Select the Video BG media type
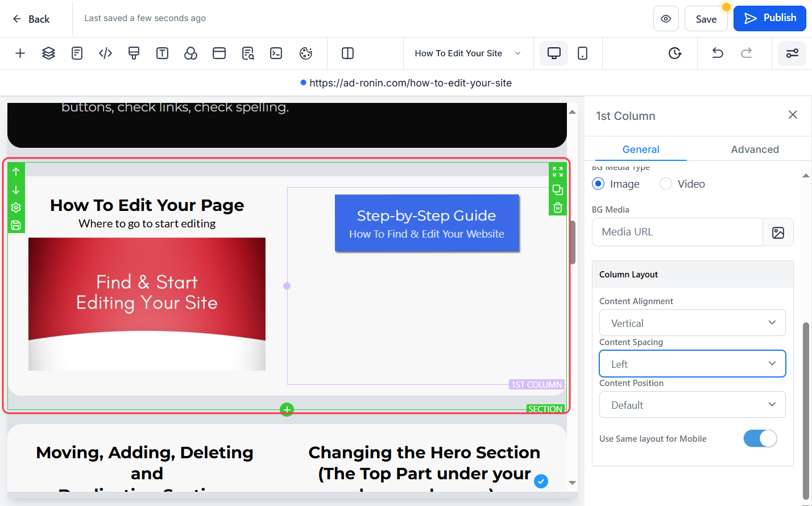812x506 pixels. tap(666, 184)
